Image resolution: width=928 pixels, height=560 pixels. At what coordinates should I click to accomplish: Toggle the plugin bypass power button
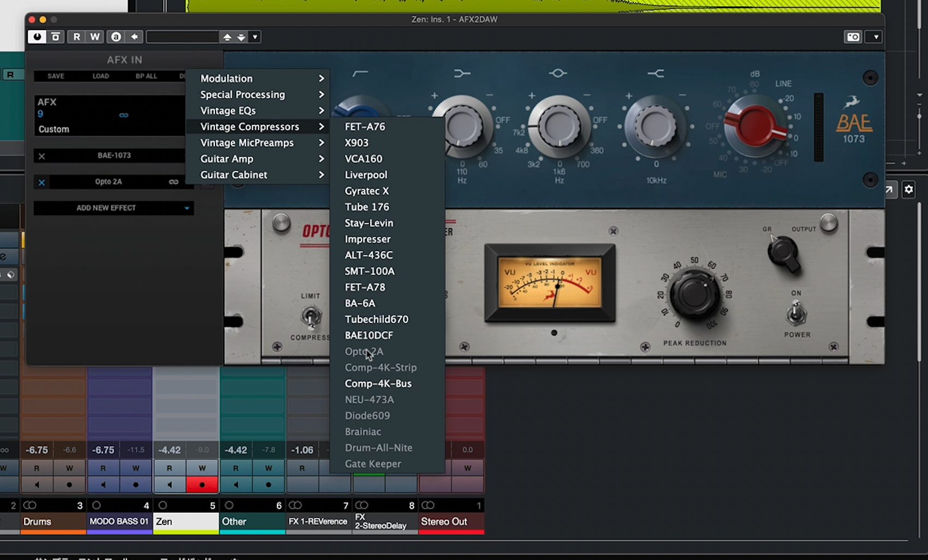coord(37,37)
